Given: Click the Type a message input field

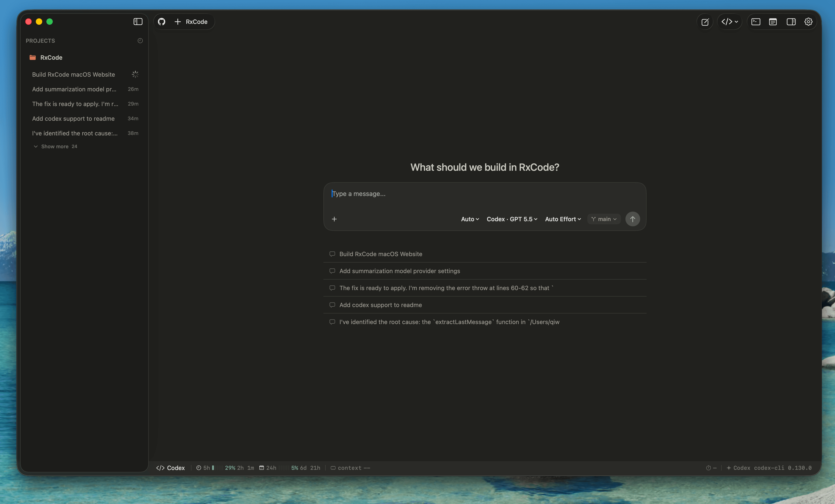Looking at the screenshot, I should 485,194.
